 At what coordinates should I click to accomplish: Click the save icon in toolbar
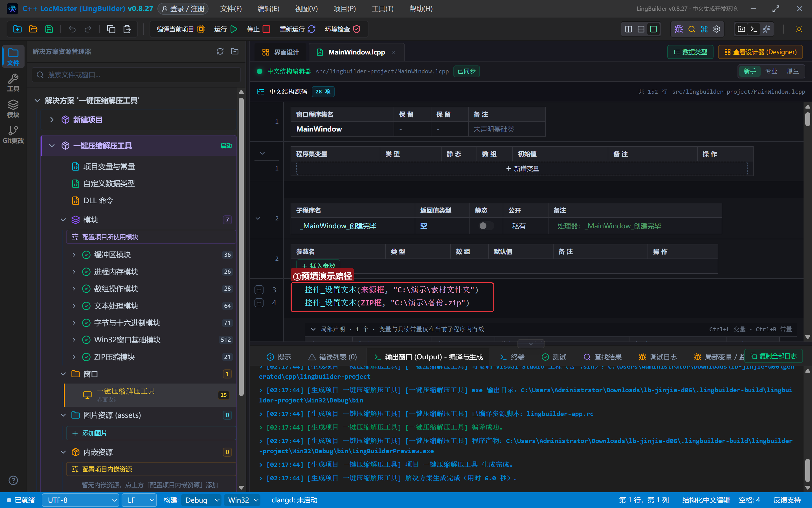click(49, 29)
